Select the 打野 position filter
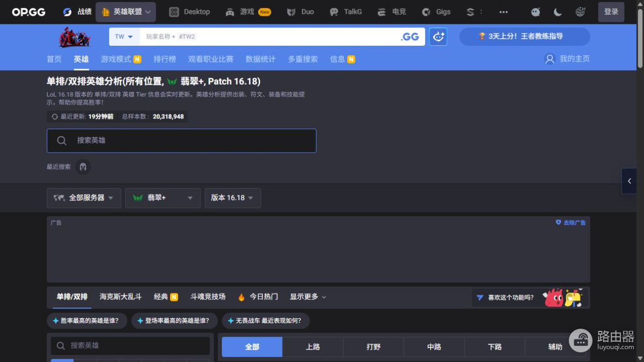The height and width of the screenshot is (362, 644). 374,347
